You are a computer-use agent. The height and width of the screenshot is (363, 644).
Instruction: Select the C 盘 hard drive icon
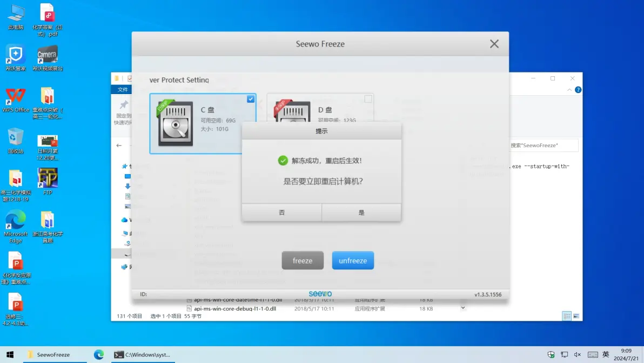pos(176,124)
